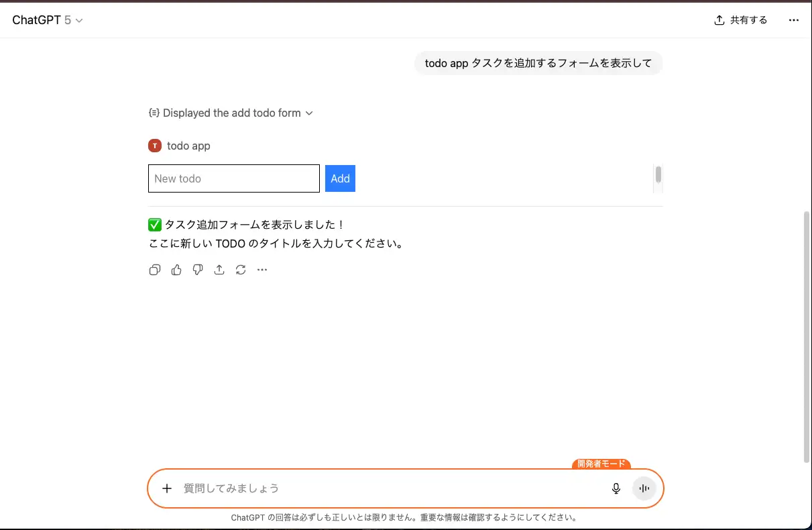Click the thumbs up icon

coord(176,270)
